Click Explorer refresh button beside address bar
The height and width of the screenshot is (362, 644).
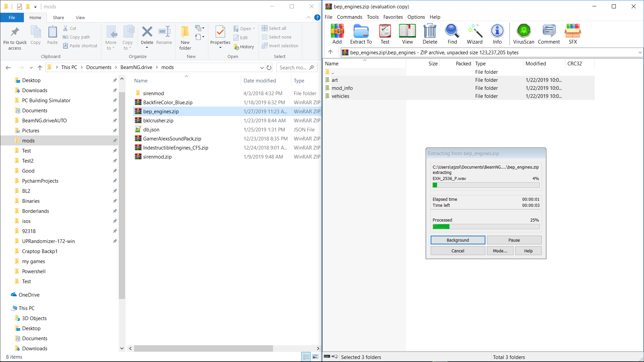click(x=269, y=67)
